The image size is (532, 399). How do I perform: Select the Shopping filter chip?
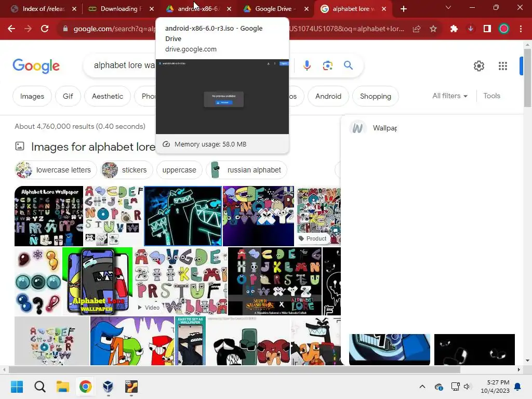point(375,96)
